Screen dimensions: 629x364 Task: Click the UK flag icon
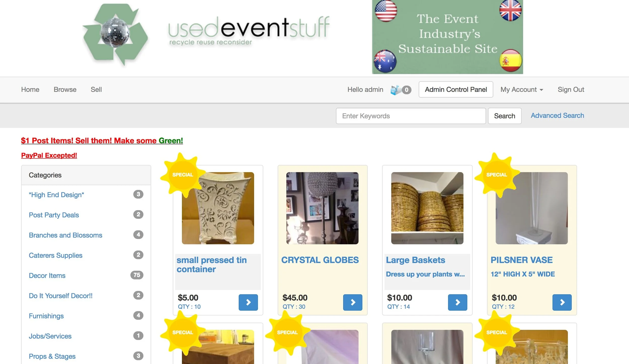click(510, 11)
